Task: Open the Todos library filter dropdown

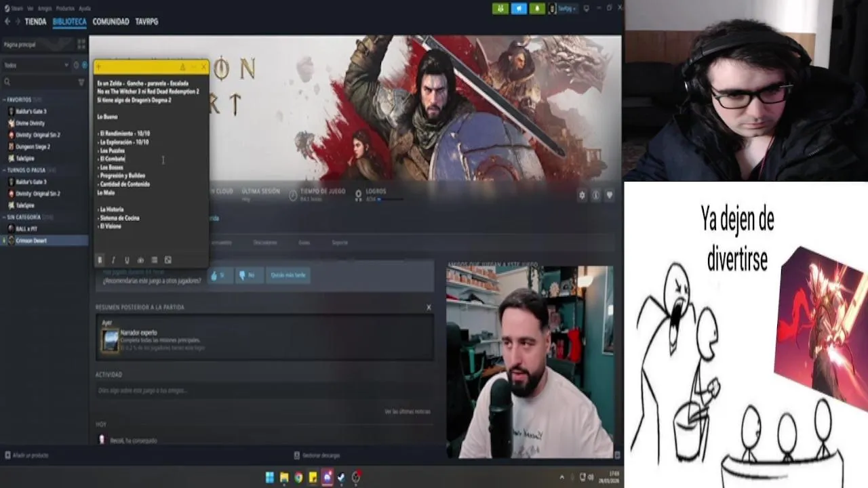Action: coord(36,65)
